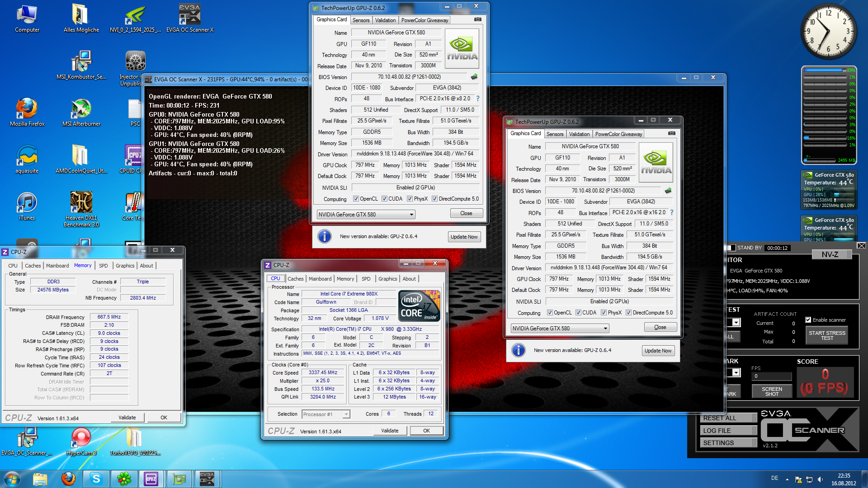Screen dimensions: 868x488
Task: Open the EVGA OC Scanner taskbar button
Action: (207, 479)
